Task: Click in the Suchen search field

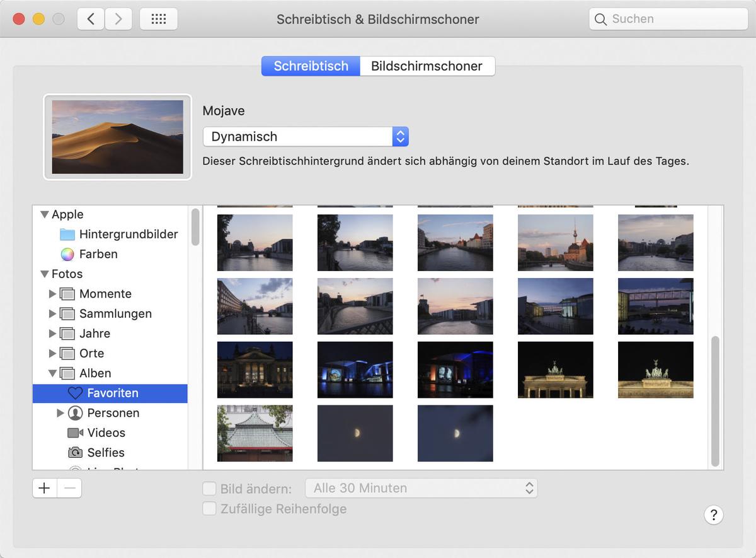Action: point(668,19)
